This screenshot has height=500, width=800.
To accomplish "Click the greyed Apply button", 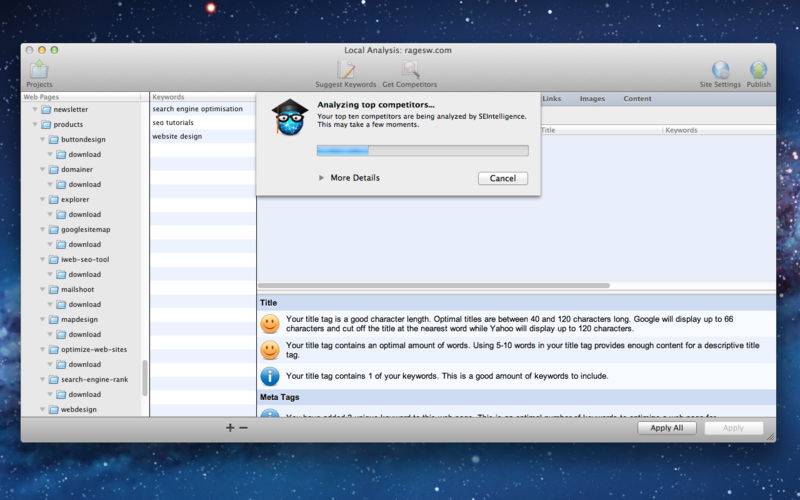I will [x=734, y=428].
